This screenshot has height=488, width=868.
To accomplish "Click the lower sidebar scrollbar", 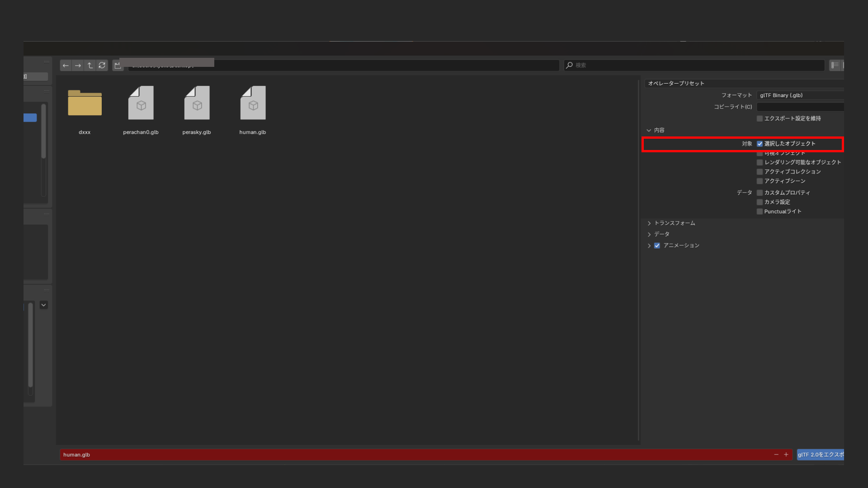I will pos(30,345).
